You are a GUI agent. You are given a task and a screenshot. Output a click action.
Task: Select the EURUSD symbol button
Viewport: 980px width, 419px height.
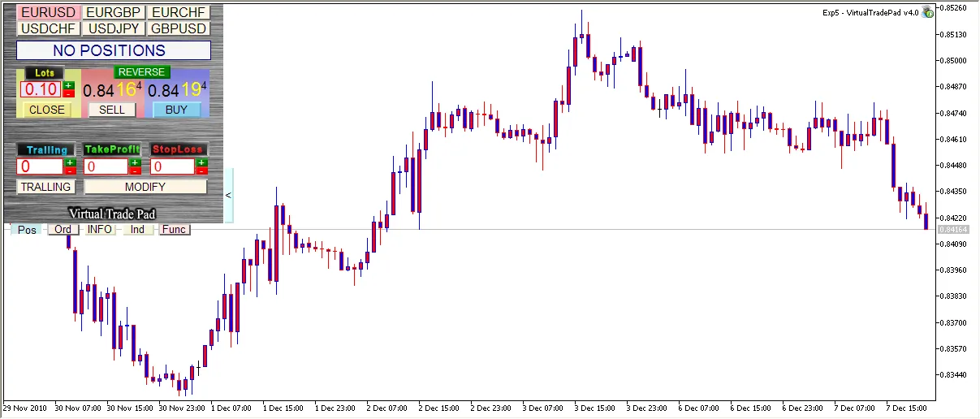click(48, 13)
